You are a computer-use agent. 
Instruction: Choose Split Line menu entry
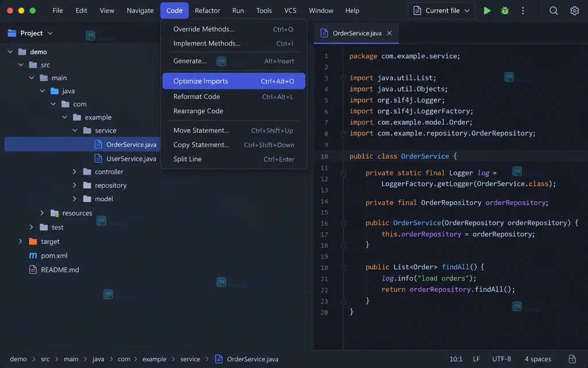click(x=234, y=159)
